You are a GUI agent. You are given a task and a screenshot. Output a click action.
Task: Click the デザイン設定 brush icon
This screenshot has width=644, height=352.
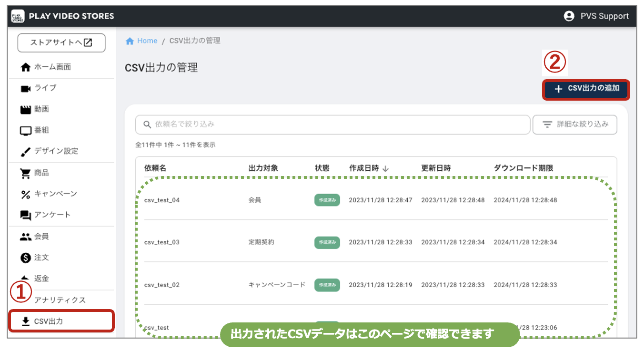coord(25,151)
